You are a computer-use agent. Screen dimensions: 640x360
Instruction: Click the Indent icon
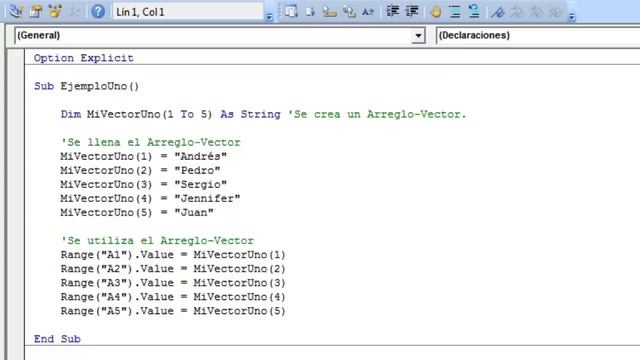pos(393,11)
